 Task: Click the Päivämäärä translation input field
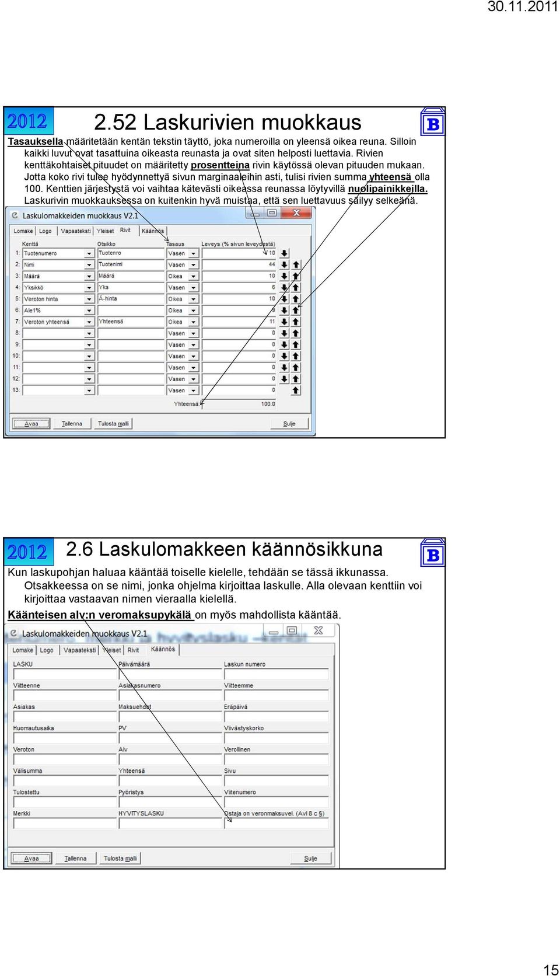[170, 674]
